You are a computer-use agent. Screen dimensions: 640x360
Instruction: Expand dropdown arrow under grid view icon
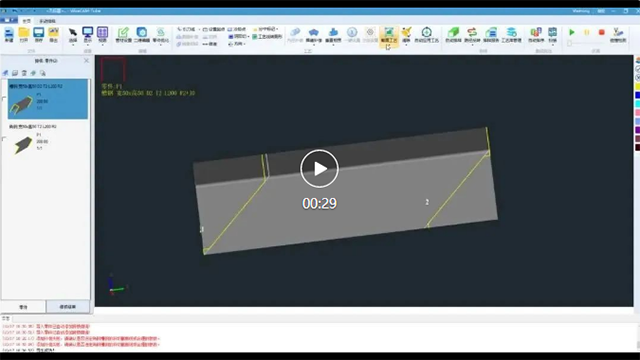point(102,44)
